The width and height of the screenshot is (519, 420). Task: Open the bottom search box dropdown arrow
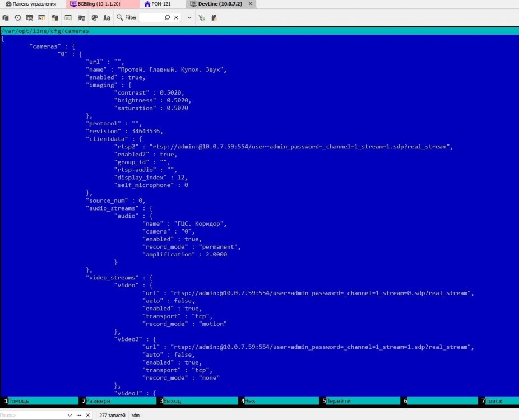coord(70,416)
